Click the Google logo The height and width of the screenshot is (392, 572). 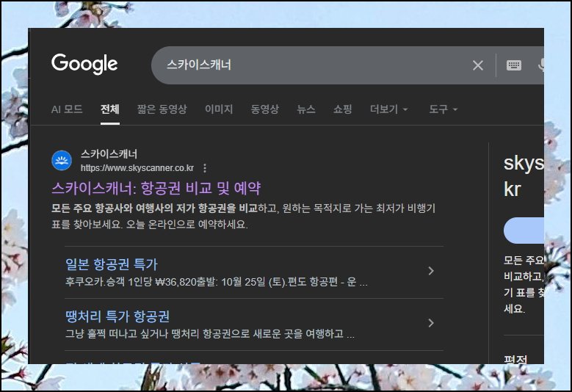[x=84, y=64]
